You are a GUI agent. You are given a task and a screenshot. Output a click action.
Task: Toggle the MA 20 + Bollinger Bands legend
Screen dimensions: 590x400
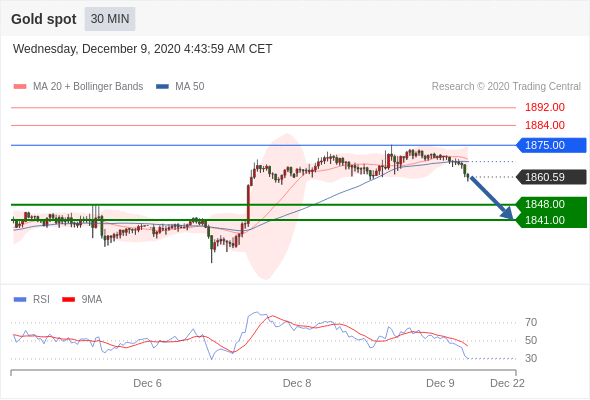(78, 87)
